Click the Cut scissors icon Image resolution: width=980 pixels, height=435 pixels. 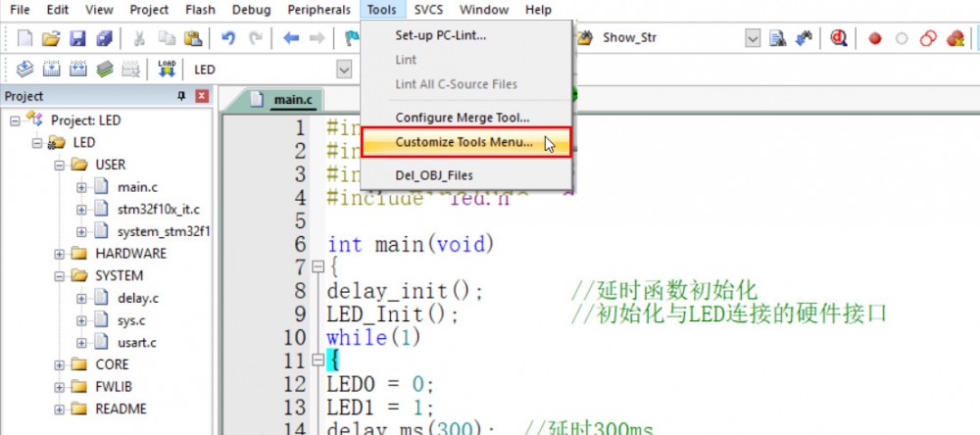(139, 38)
